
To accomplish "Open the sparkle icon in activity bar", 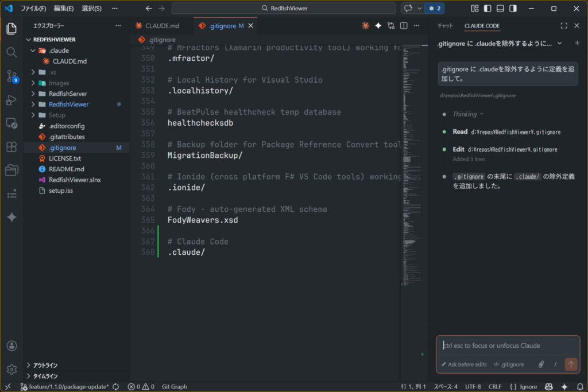I will tap(11, 217).
